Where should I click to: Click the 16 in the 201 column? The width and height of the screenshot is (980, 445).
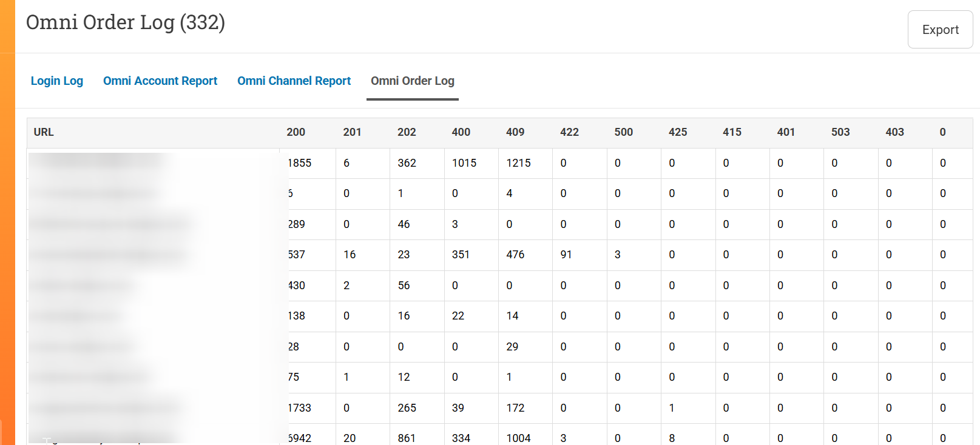[350, 255]
